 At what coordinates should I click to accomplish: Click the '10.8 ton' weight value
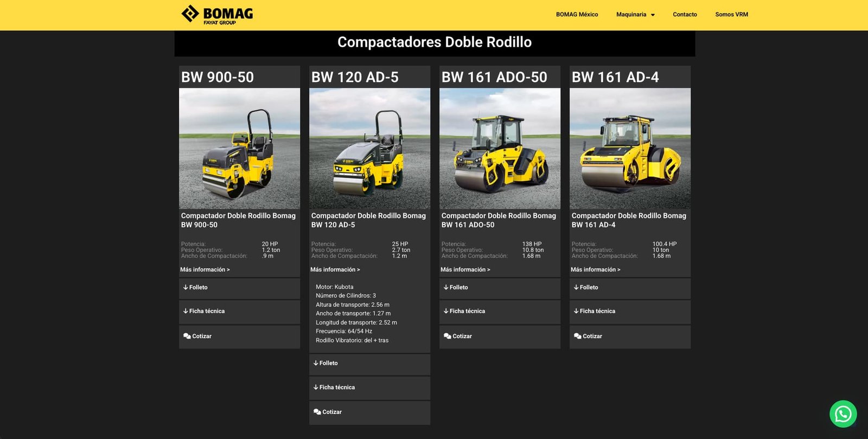tap(533, 250)
